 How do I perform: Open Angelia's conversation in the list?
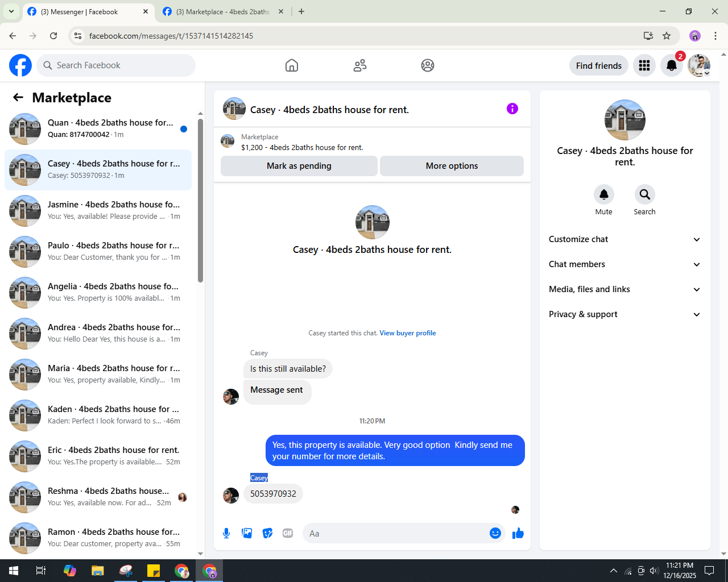(x=98, y=293)
